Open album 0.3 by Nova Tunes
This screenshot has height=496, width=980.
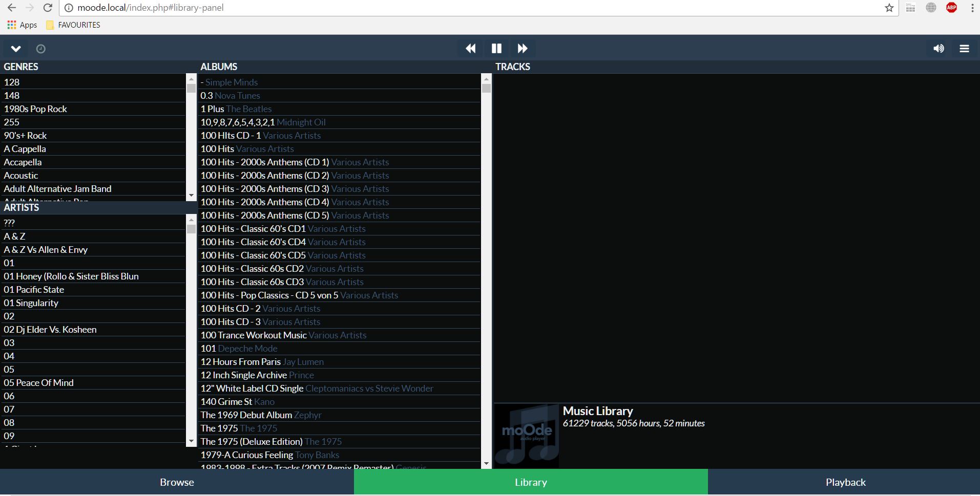coord(339,95)
